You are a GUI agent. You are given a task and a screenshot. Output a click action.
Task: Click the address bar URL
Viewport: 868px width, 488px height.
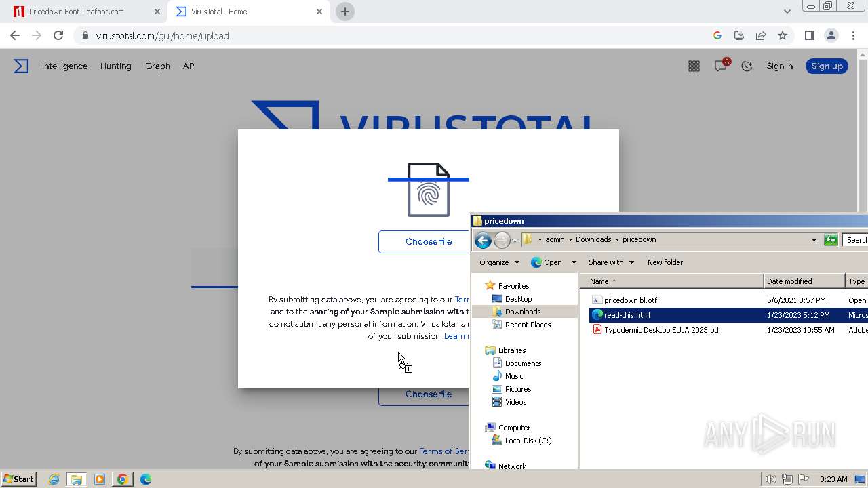[x=162, y=36]
